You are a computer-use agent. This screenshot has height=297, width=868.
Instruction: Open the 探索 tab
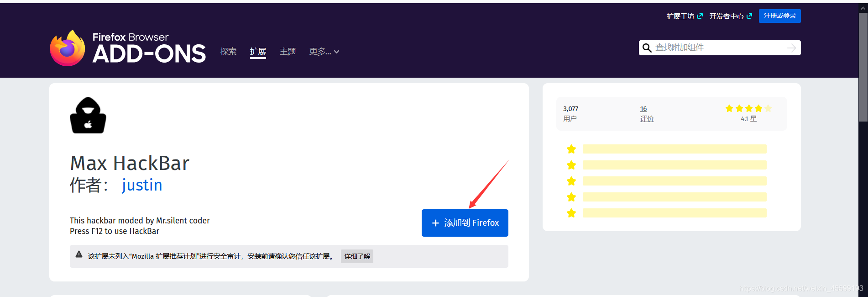(228, 52)
